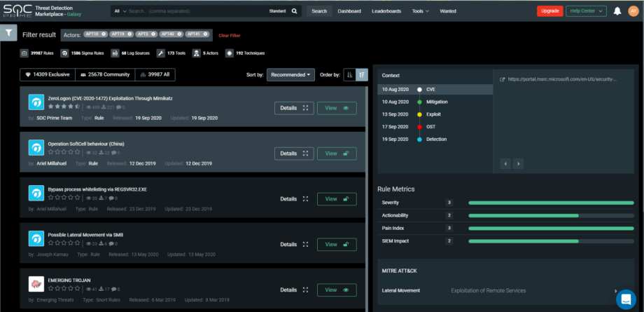Go to next context reference arrow
Viewport: 644px width, 312px height.
tap(518, 164)
